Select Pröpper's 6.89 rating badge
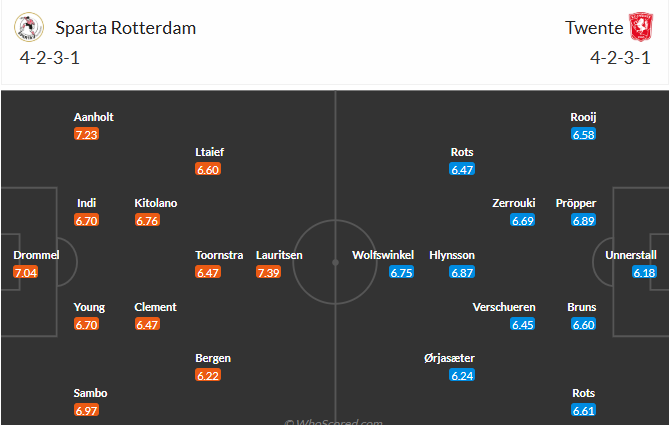 583,220
